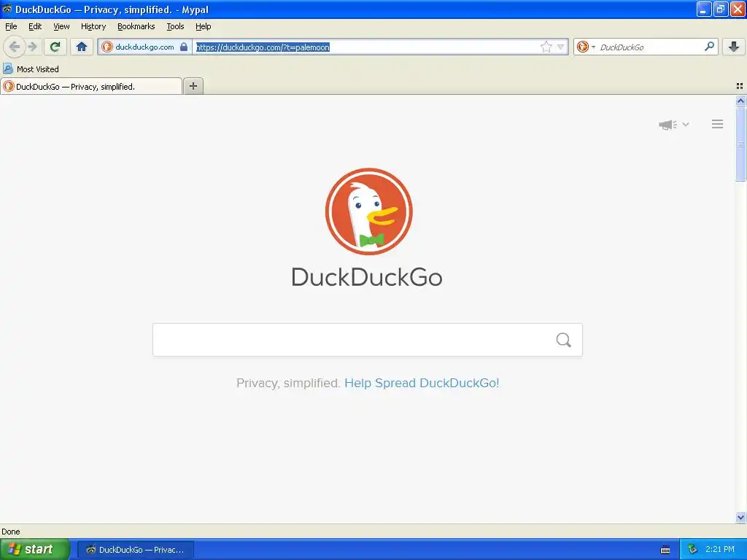This screenshot has width=747, height=560.
Task: Open the Bookmarks menu
Action: 136,26
